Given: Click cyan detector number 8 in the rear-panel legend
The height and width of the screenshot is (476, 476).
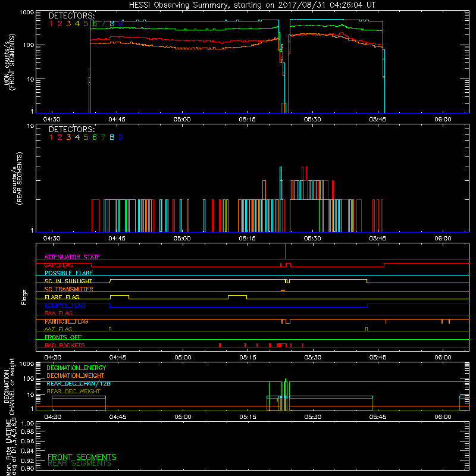Looking at the screenshot, I should click(112, 137).
